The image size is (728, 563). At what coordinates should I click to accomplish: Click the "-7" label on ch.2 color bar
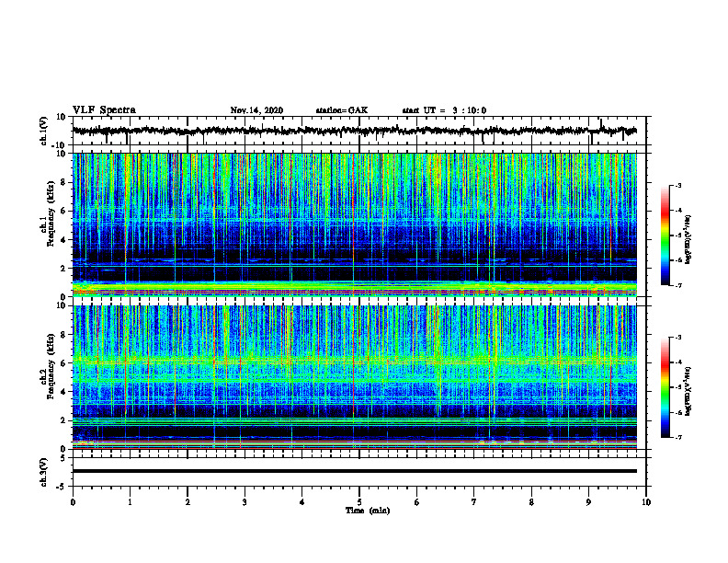click(x=677, y=438)
